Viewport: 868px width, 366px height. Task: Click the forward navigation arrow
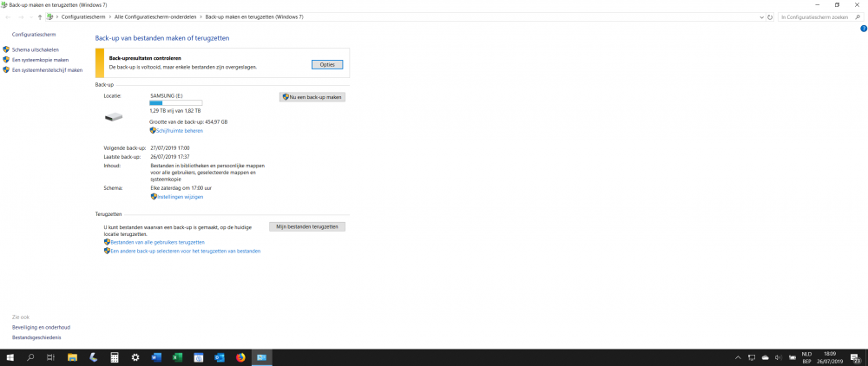tap(21, 17)
